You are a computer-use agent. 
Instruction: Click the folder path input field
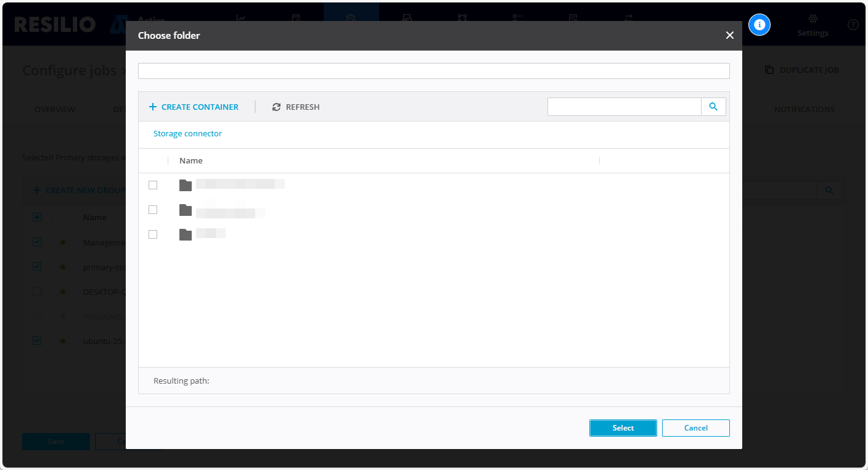point(433,71)
